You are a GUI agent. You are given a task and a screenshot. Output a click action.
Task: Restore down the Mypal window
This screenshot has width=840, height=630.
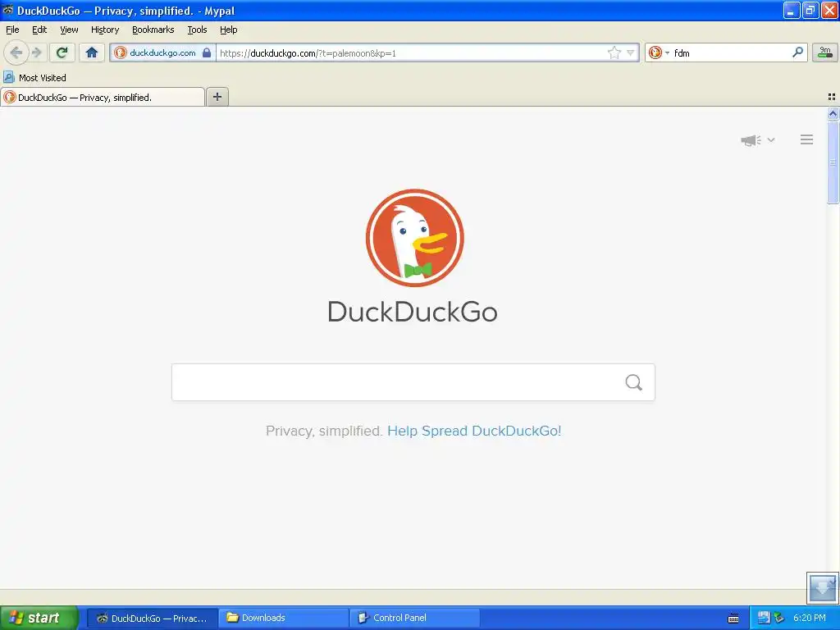[x=810, y=10]
